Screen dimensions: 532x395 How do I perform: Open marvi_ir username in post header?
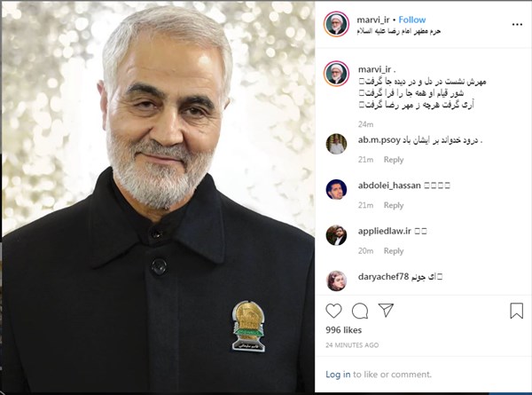373,20
